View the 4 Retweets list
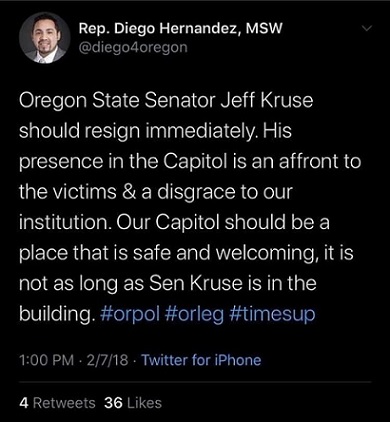This screenshot has width=390, height=422. (x=57, y=403)
